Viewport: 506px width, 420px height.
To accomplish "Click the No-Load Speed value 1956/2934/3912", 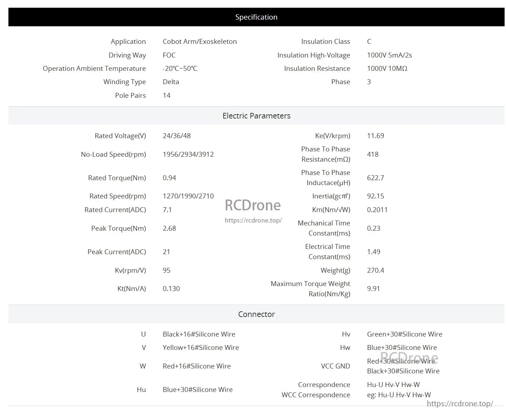I will click(188, 154).
